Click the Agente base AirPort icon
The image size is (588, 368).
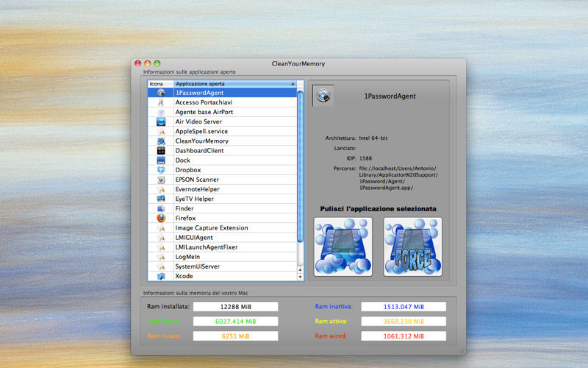click(x=161, y=113)
